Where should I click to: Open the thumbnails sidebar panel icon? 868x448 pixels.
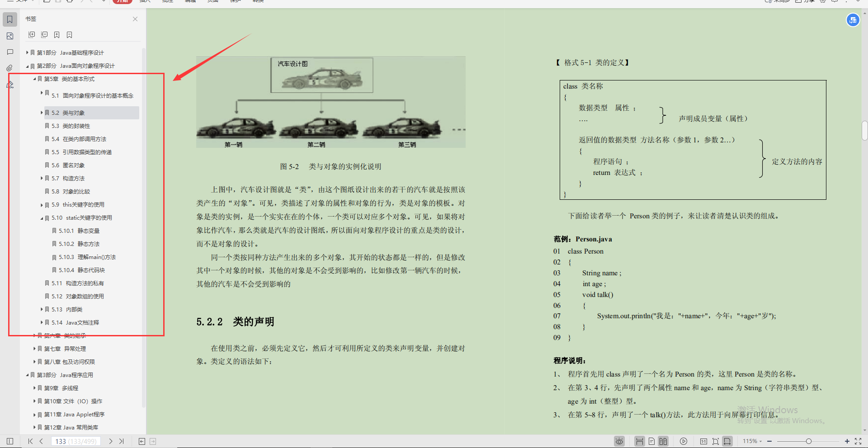tap(9, 36)
